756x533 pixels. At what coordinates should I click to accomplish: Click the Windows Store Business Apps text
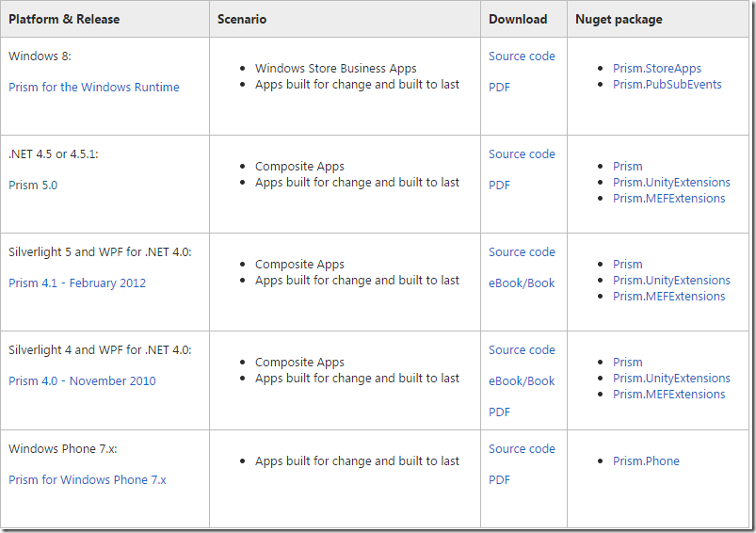click(335, 69)
